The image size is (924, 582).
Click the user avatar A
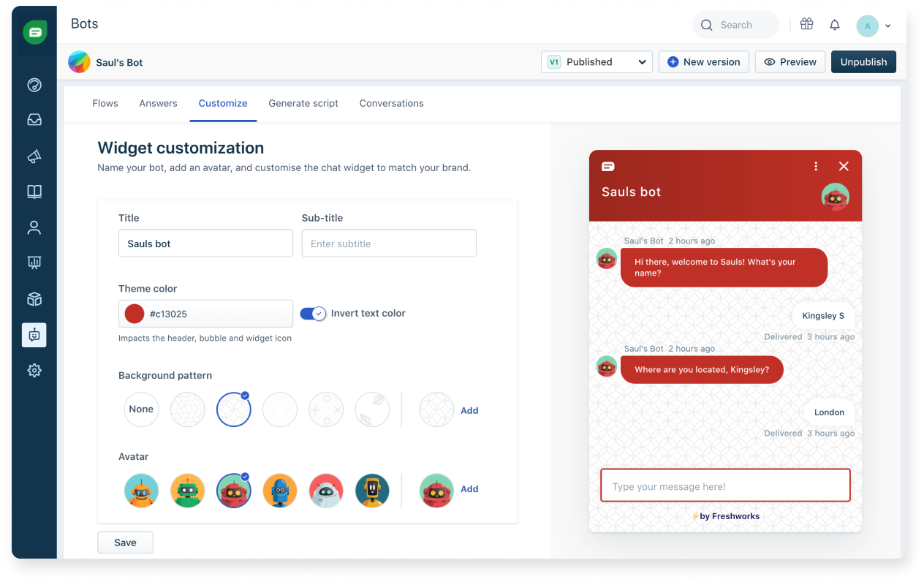tap(868, 26)
